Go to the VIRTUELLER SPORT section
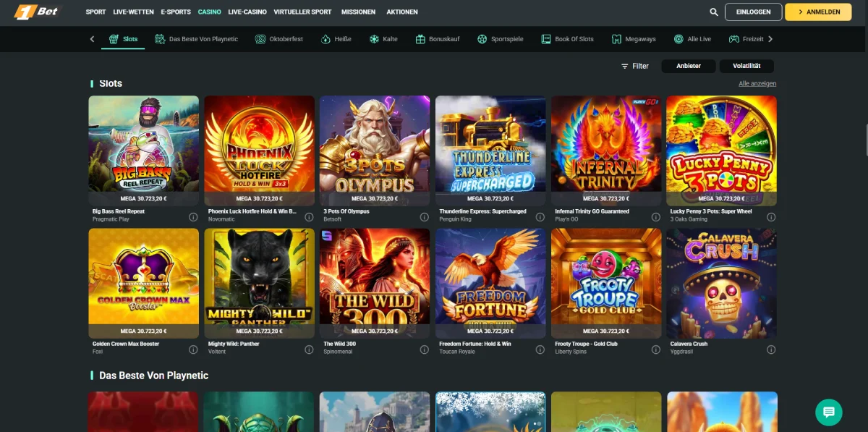Viewport: 868px width, 432px height. [302, 12]
